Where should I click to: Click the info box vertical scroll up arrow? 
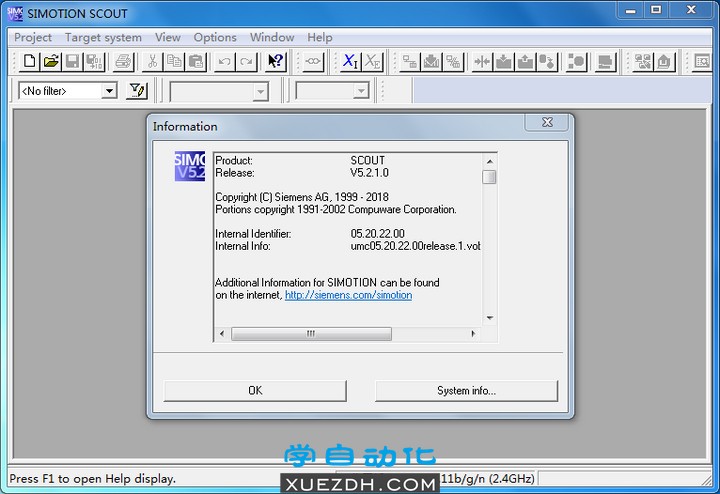point(489,161)
